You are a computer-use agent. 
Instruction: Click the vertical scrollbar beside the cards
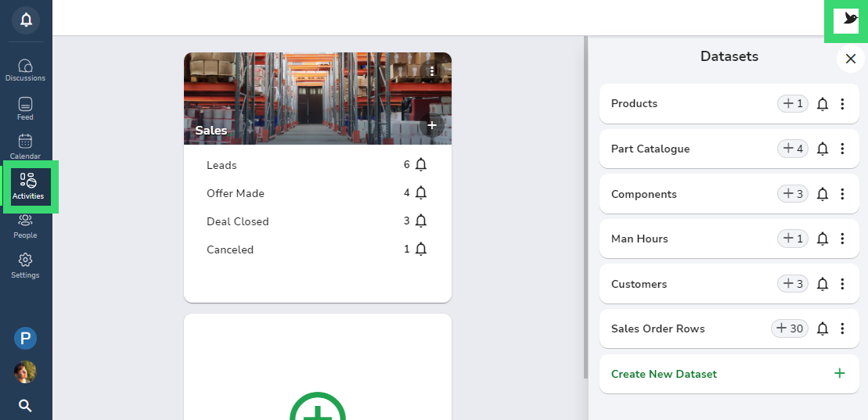click(x=585, y=207)
